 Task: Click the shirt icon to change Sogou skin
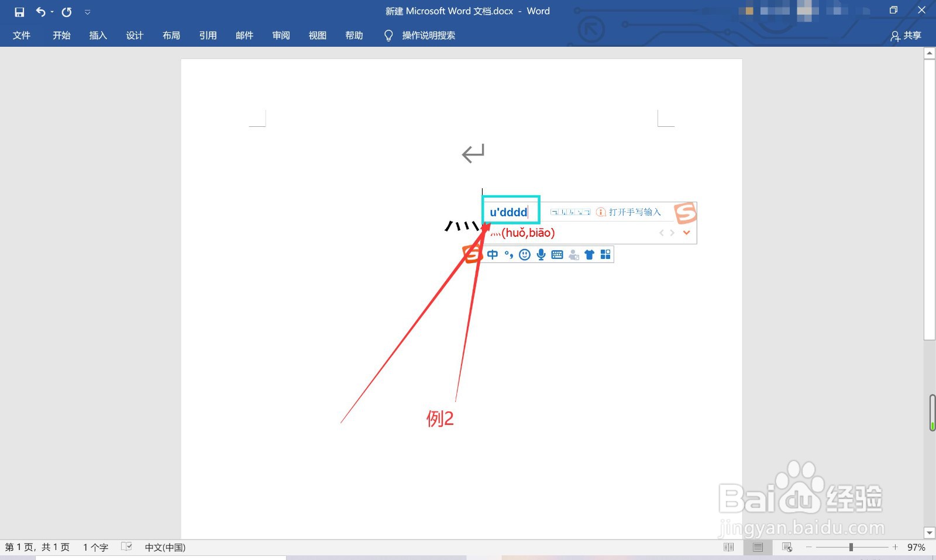pos(589,254)
